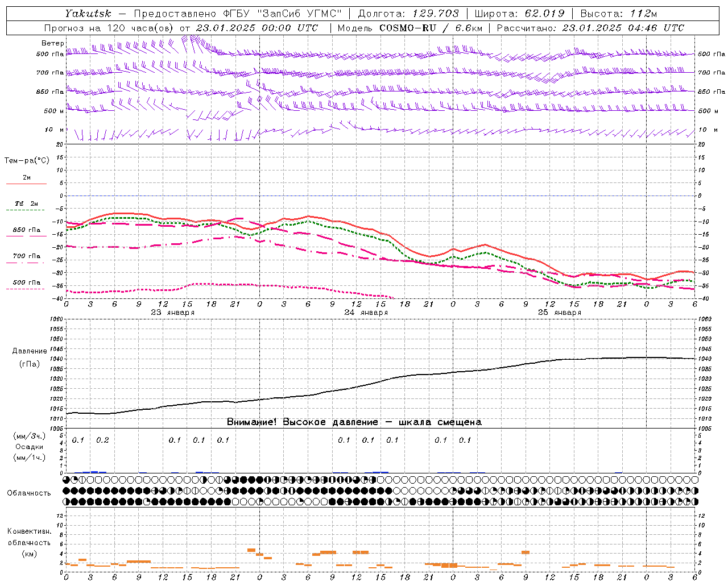Viewport: 728px width, 582px height.
Task: Click the Td 2м dew point legend entry
Action: [27, 203]
